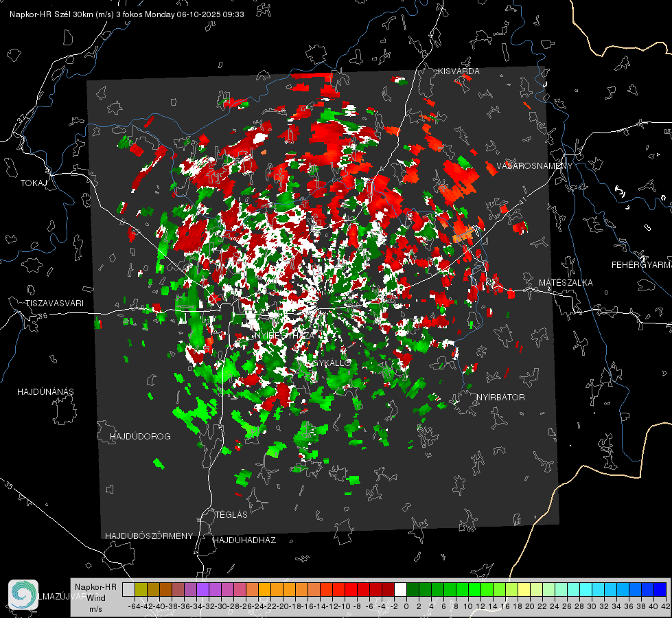Select the yellow swatch between 18 and 20
The width and height of the screenshot is (672, 618).
[x=524, y=590]
